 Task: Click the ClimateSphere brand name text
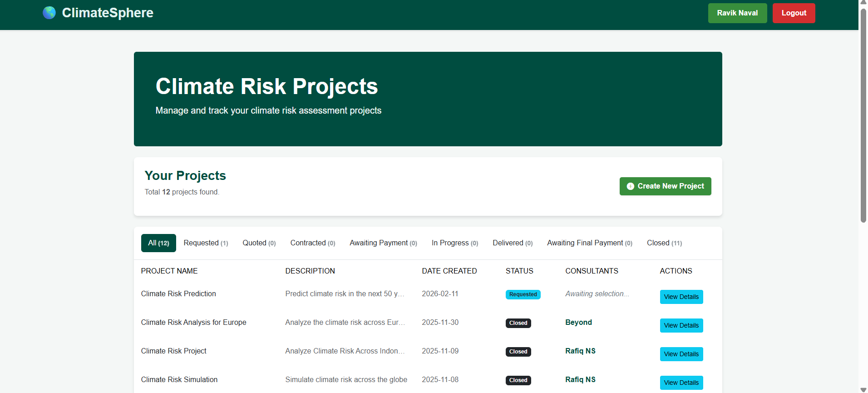[x=108, y=13]
